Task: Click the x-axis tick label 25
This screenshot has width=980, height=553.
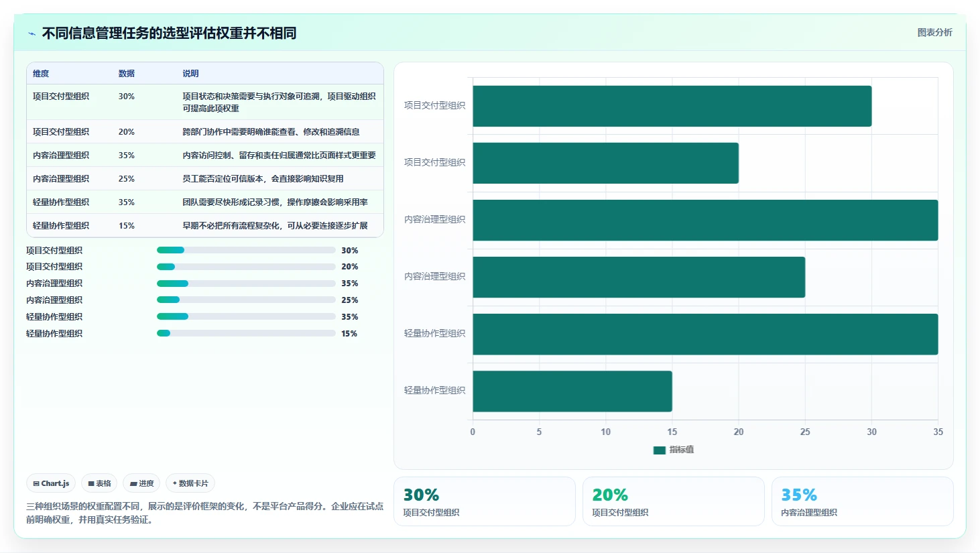Action: (x=805, y=432)
